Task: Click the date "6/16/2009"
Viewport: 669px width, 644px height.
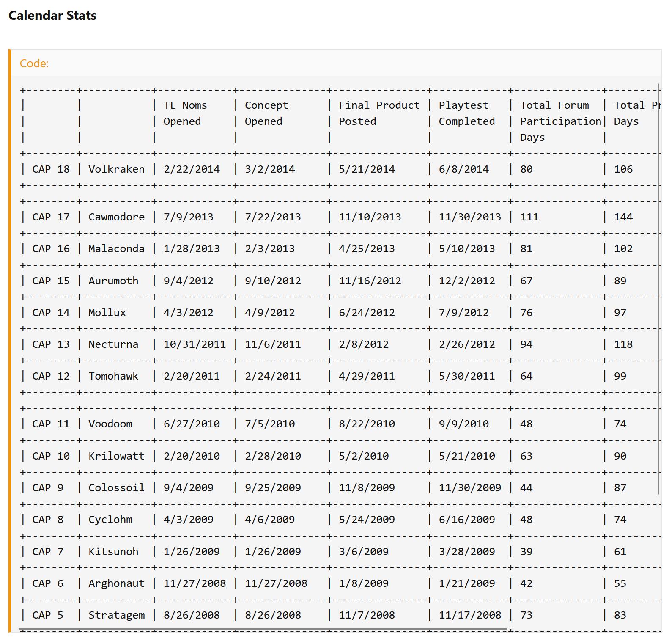Action: point(466,520)
